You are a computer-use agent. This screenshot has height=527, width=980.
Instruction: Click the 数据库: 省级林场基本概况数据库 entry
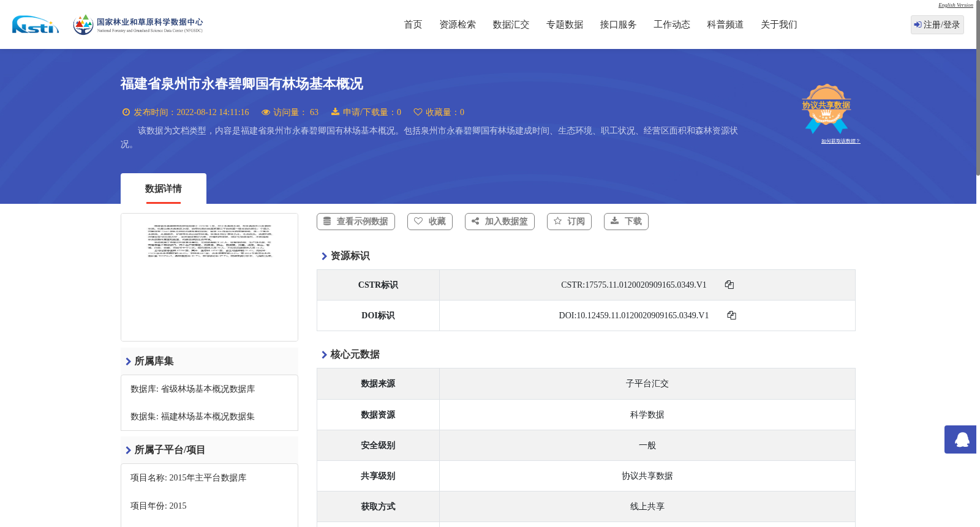(193, 389)
